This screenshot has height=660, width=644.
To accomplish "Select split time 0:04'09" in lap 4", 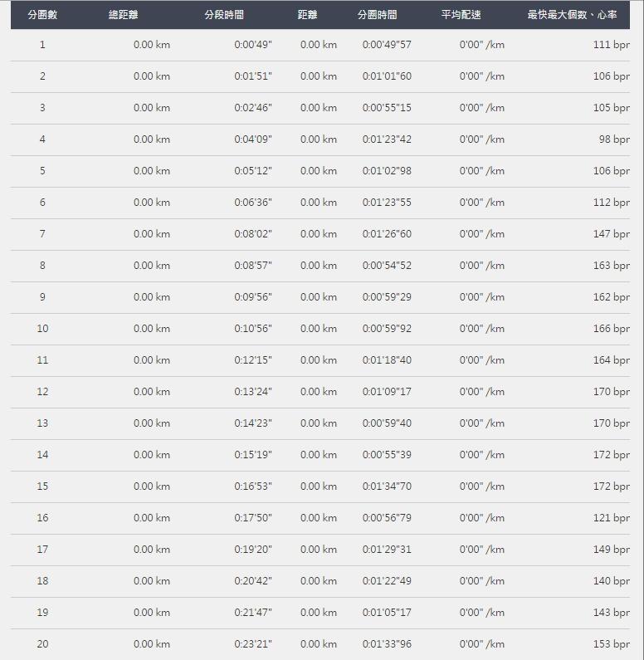I will [x=253, y=139].
